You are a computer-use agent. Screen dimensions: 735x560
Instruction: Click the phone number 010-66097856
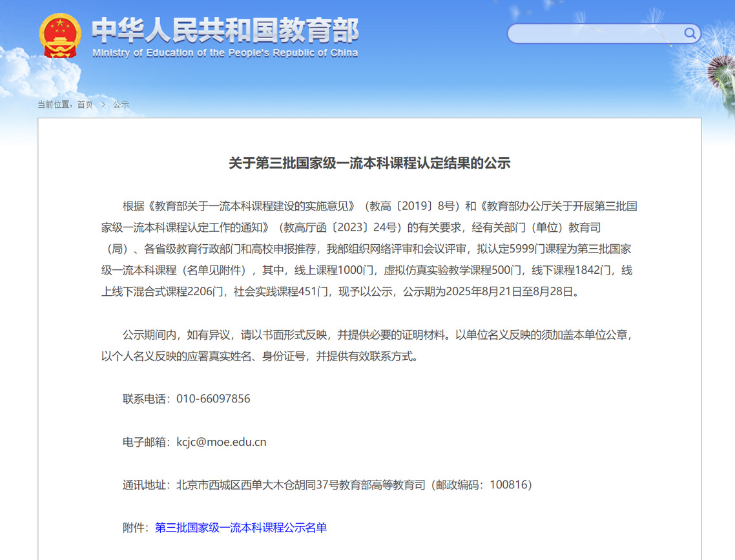[x=213, y=399]
